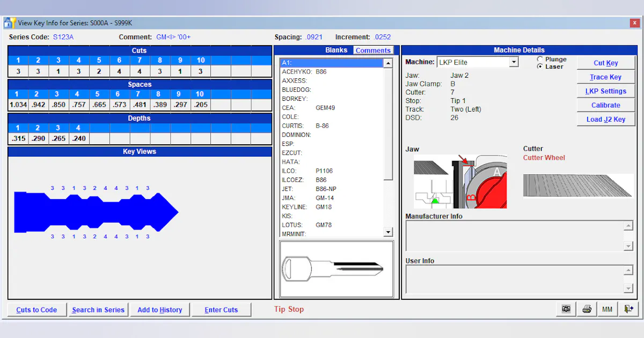Click the printer icon button

click(587, 309)
